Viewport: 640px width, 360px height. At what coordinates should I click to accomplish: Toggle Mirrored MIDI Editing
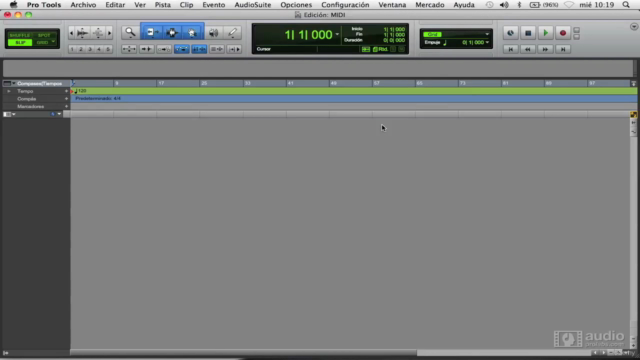tap(164, 49)
